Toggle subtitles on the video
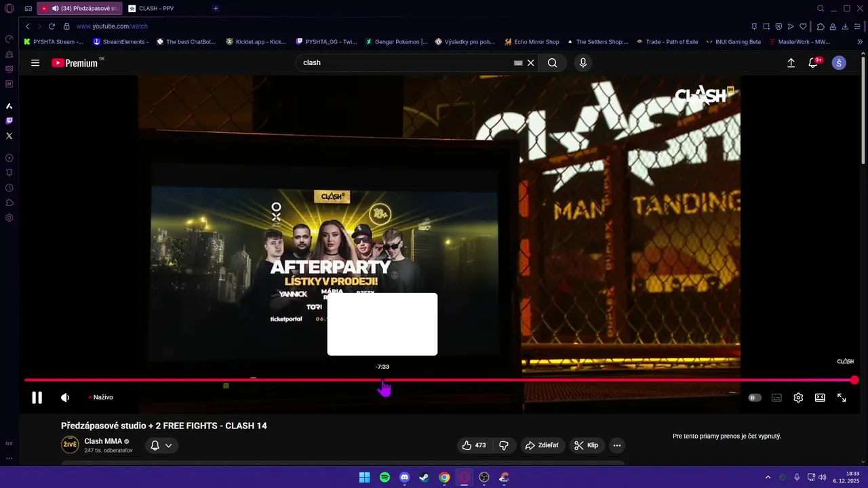868x488 pixels. [x=776, y=398]
